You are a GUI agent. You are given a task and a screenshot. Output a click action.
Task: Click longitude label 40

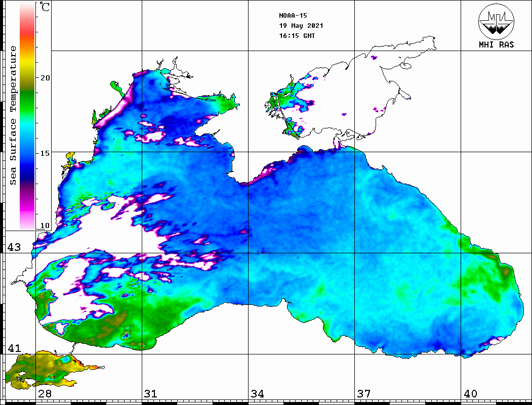point(470,393)
